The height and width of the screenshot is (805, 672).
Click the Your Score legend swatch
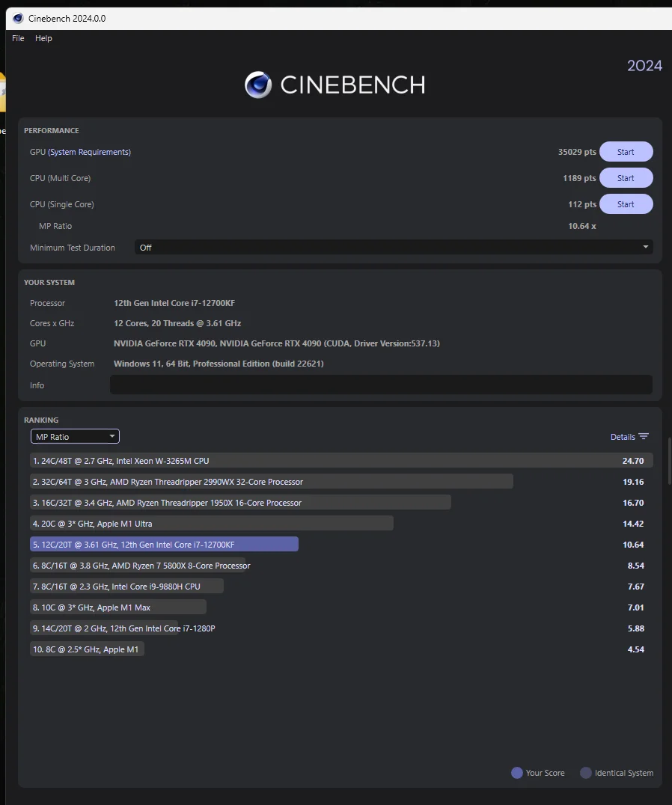[517, 773]
